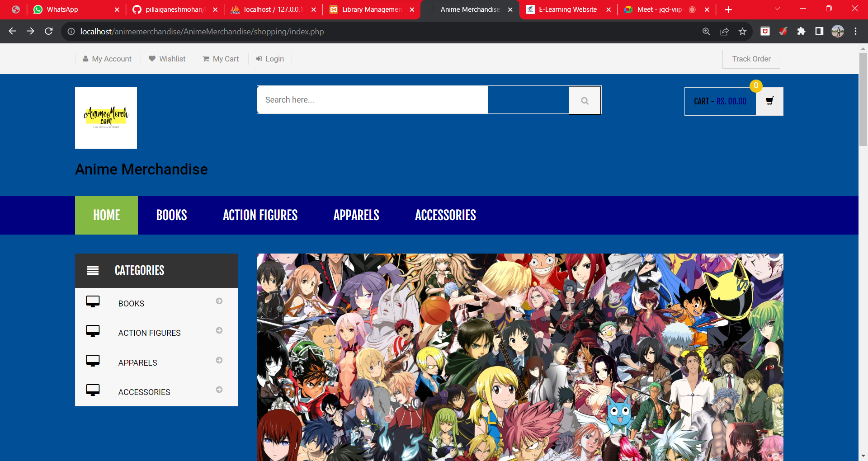Expand arrow on APPARELS category row
The height and width of the screenshot is (461, 868).
click(219, 360)
